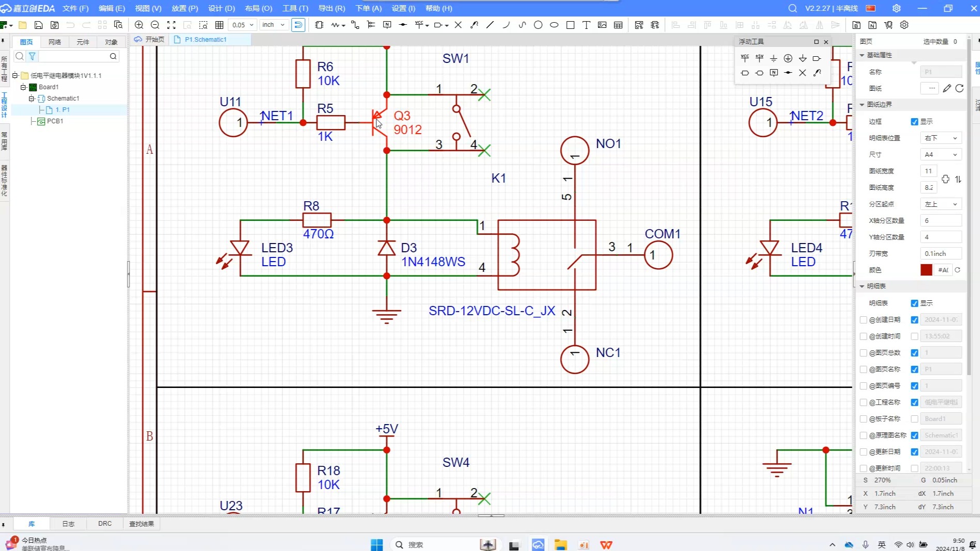Click the save icon in toolbar
Image resolution: width=980 pixels, height=551 pixels.
tap(38, 25)
